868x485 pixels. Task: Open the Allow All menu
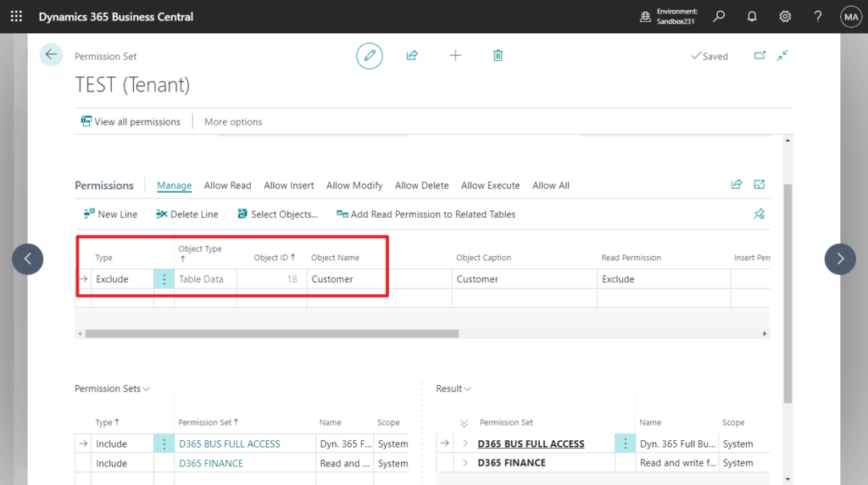[551, 186]
